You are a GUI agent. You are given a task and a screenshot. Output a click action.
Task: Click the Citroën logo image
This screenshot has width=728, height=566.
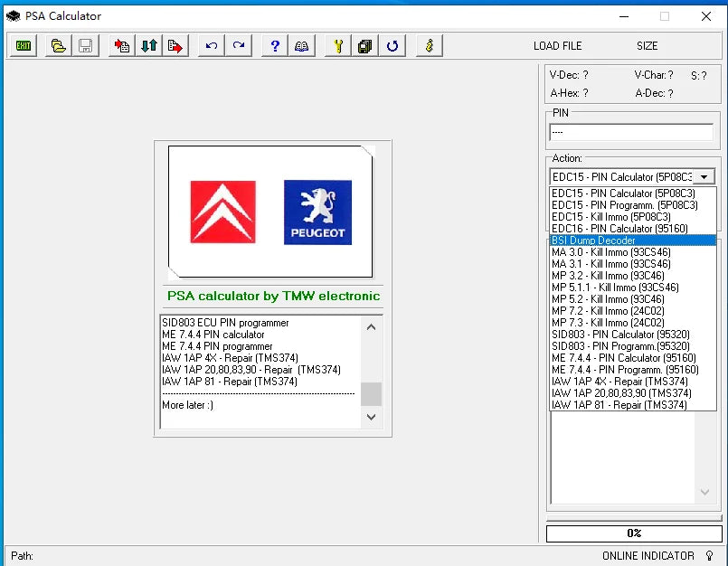coord(222,212)
